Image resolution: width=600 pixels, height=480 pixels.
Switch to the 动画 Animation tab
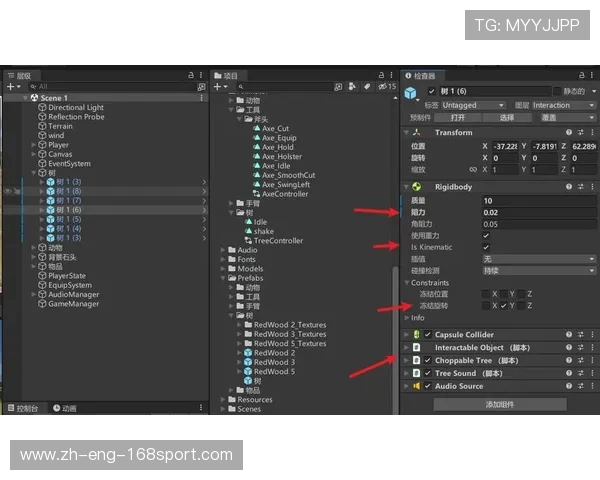(64, 408)
